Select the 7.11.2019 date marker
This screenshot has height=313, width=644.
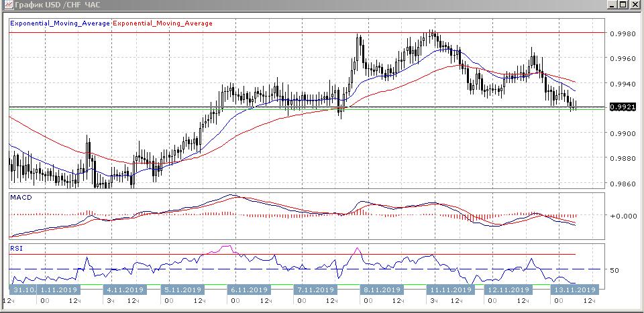tap(315, 290)
